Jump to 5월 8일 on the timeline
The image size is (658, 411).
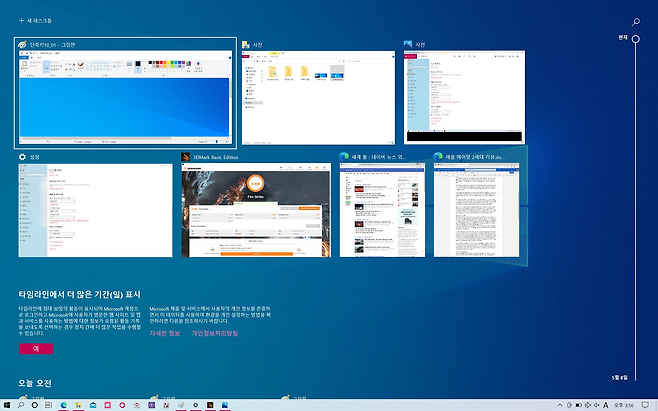click(x=620, y=377)
